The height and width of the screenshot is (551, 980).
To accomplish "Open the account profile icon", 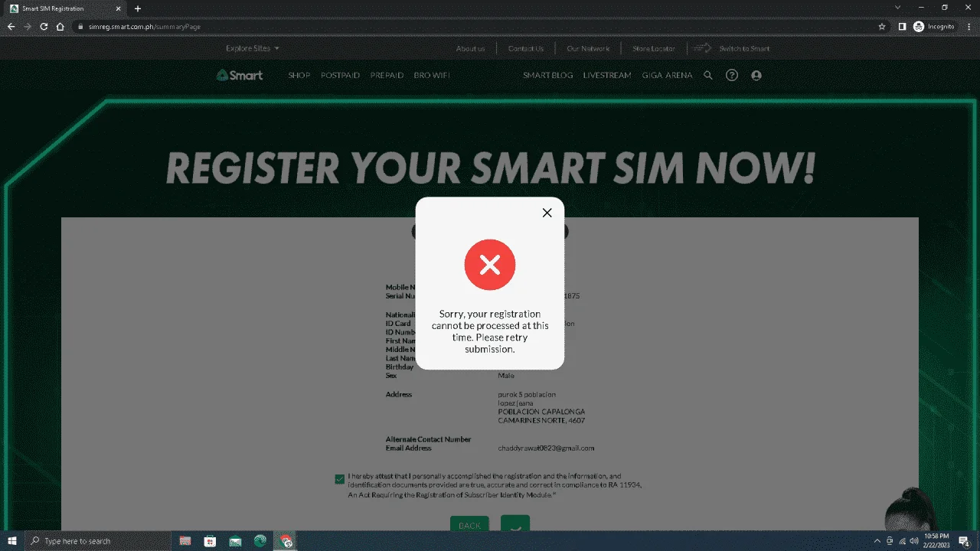I will pos(756,75).
